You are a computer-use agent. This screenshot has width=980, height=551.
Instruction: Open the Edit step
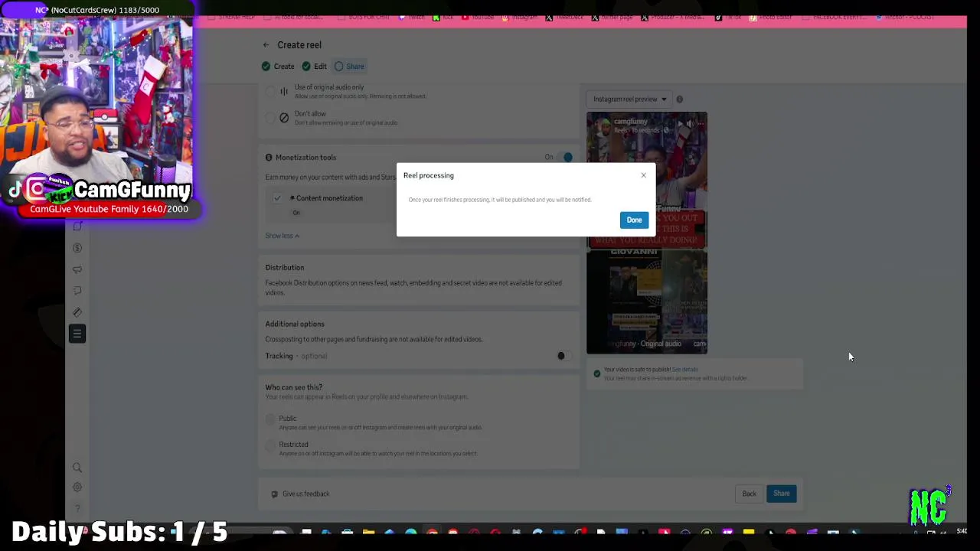pyautogui.click(x=314, y=67)
